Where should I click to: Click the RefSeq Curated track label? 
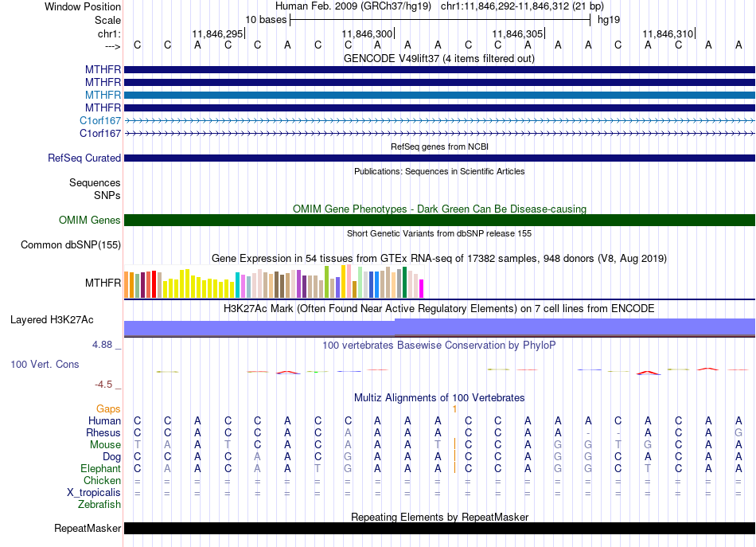click(x=84, y=158)
